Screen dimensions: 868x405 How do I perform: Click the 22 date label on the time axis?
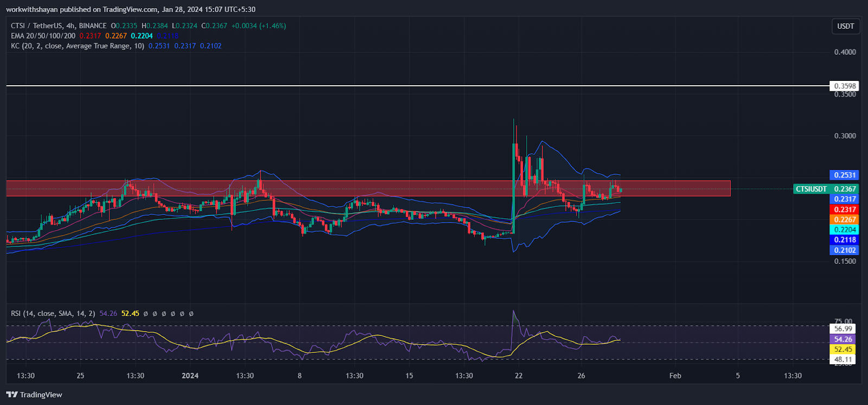[x=519, y=376]
